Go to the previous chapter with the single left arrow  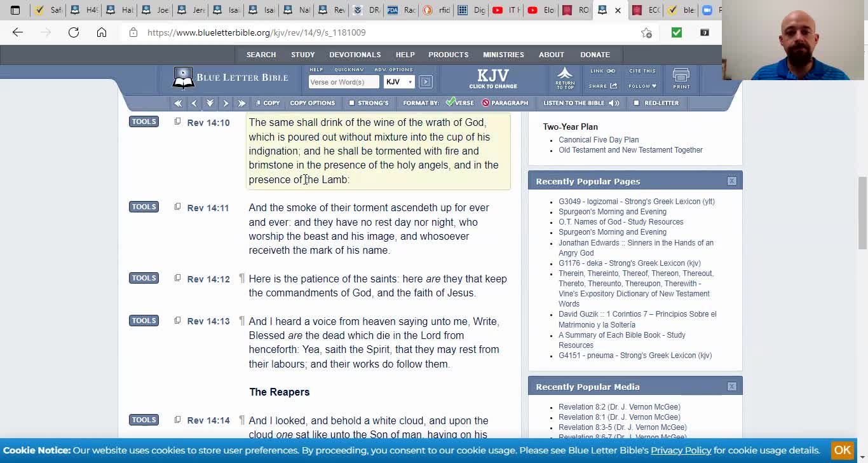click(194, 103)
